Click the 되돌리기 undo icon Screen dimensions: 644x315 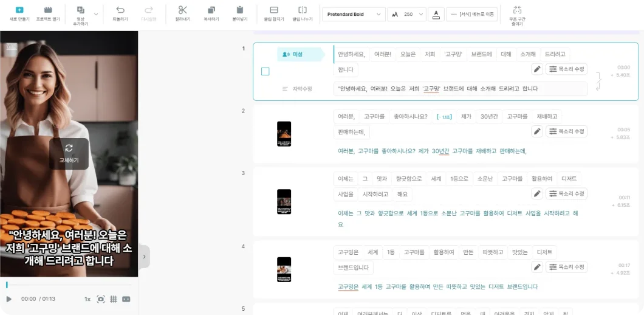point(120,10)
